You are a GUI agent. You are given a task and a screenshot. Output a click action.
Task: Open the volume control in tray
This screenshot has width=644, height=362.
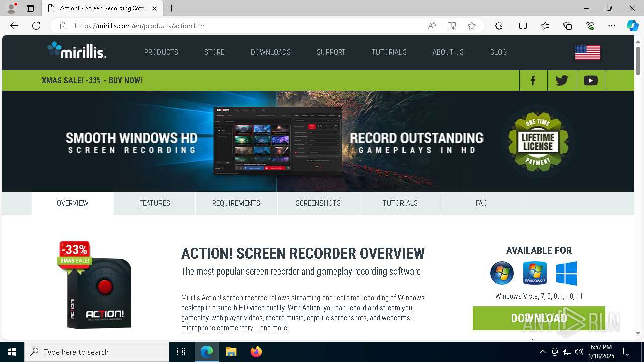(579, 352)
